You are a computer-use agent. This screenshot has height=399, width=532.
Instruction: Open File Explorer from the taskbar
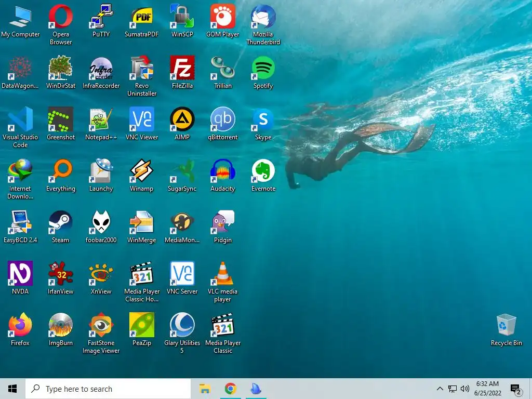point(205,389)
